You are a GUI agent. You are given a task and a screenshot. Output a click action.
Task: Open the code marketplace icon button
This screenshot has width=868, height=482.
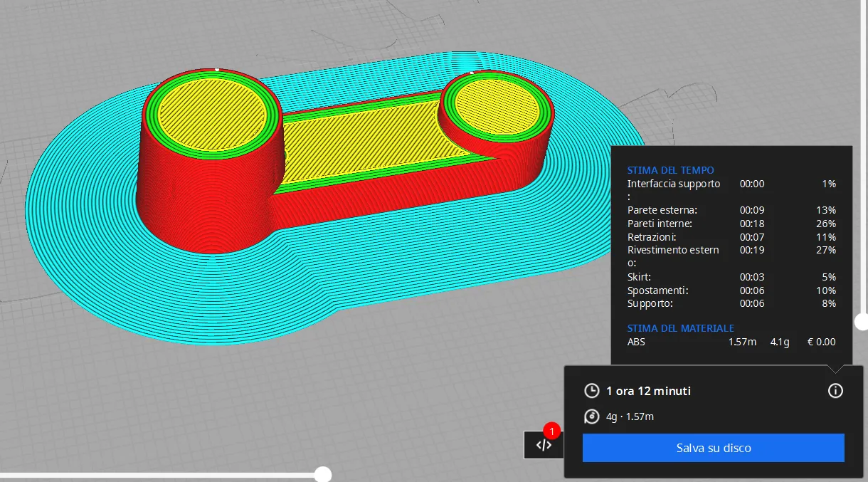pos(544,445)
